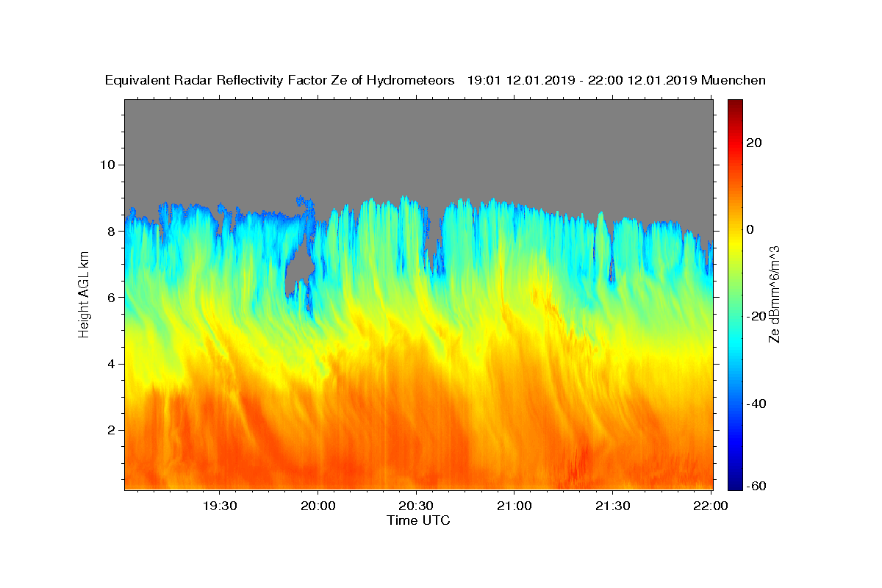Screen dimensions: 882x588
Task: Click the height axis label 4
Action: point(112,363)
